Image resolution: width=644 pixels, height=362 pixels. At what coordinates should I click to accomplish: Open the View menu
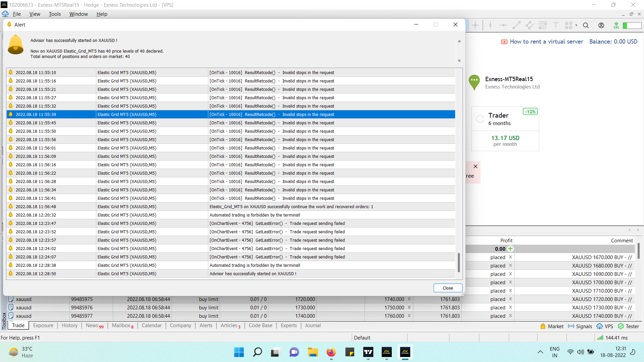coord(35,14)
